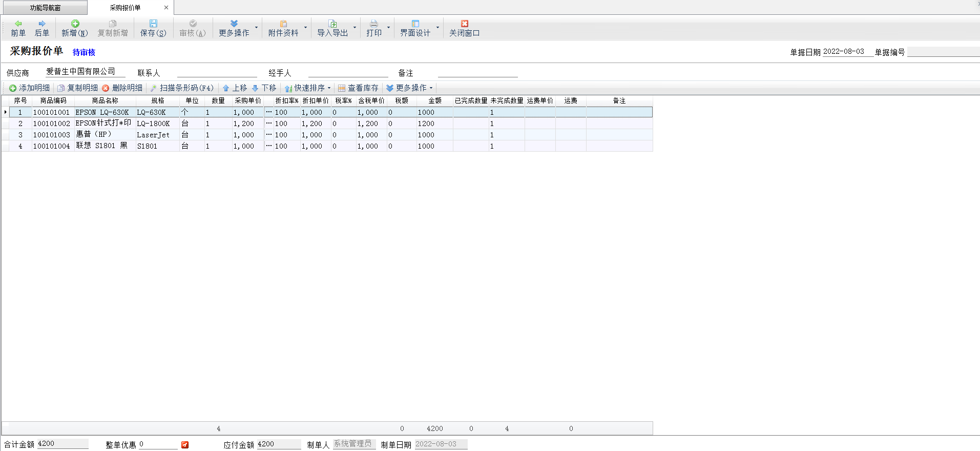Click the red icon beside 整单优惠
980x451 pixels.
point(185,445)
